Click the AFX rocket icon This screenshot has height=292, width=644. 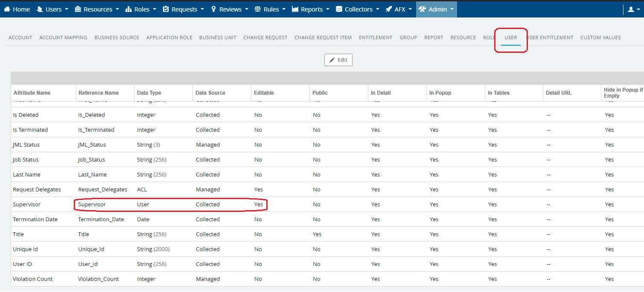(x=388, y=9)
